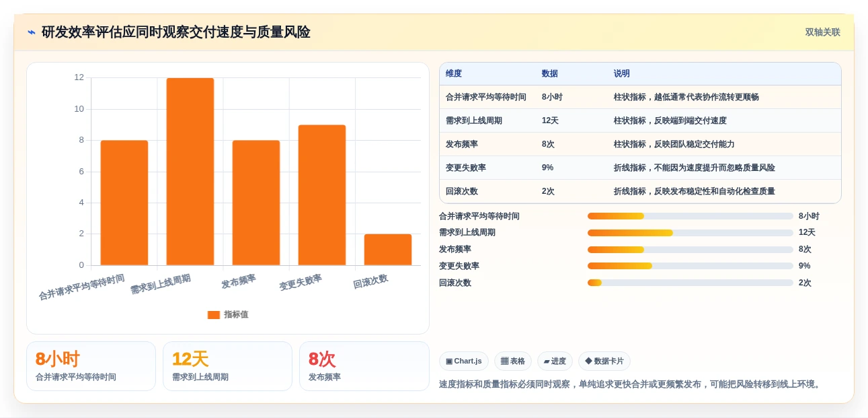Select the Chart.js tag chip

[x=464, y=361]
